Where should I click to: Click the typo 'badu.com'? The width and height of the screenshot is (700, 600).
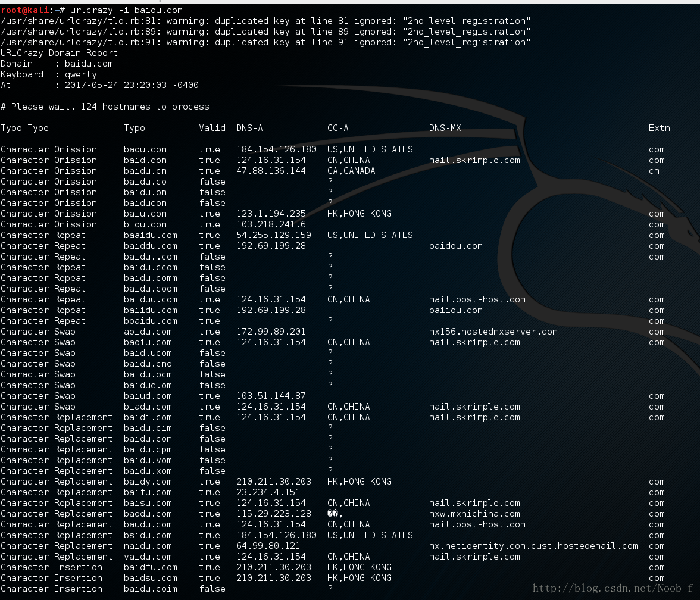point(145,149)
